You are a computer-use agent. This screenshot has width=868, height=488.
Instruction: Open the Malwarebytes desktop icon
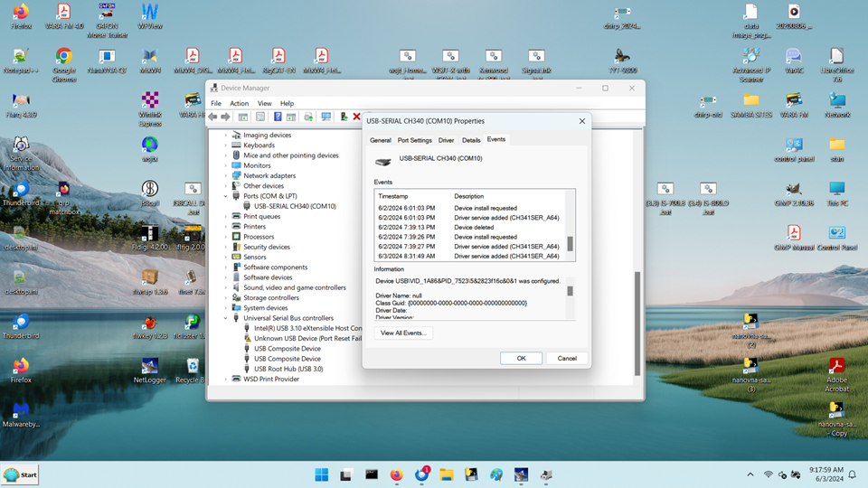coord(21,415)
